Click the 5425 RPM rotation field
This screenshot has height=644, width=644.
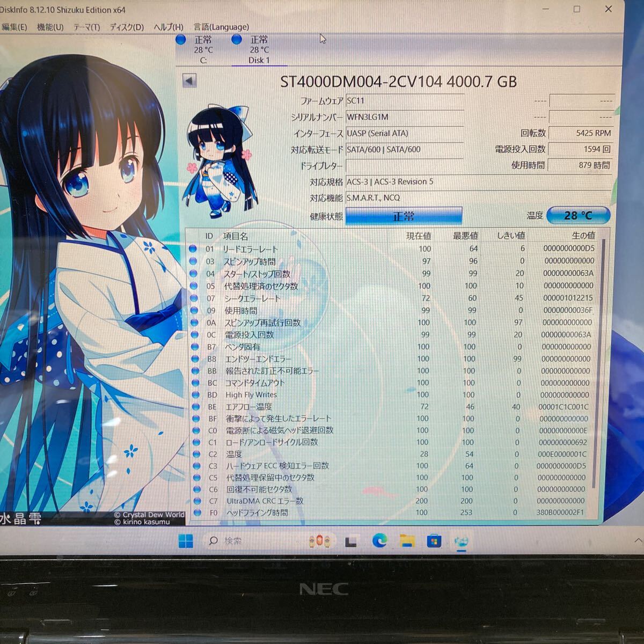click(581, 133)
